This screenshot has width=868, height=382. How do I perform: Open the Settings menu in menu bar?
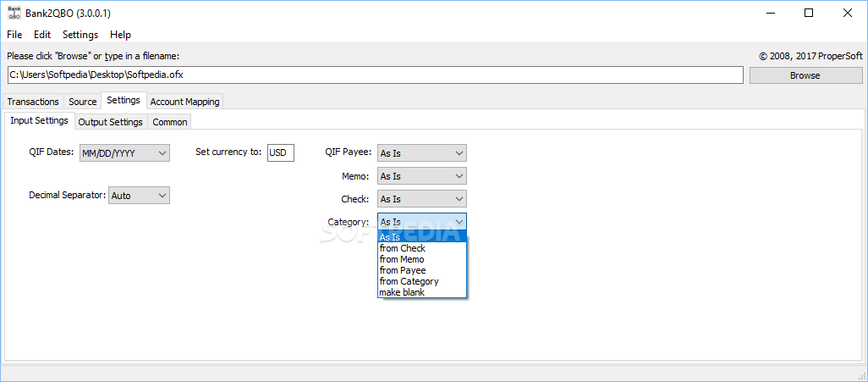tap(80, 35)
